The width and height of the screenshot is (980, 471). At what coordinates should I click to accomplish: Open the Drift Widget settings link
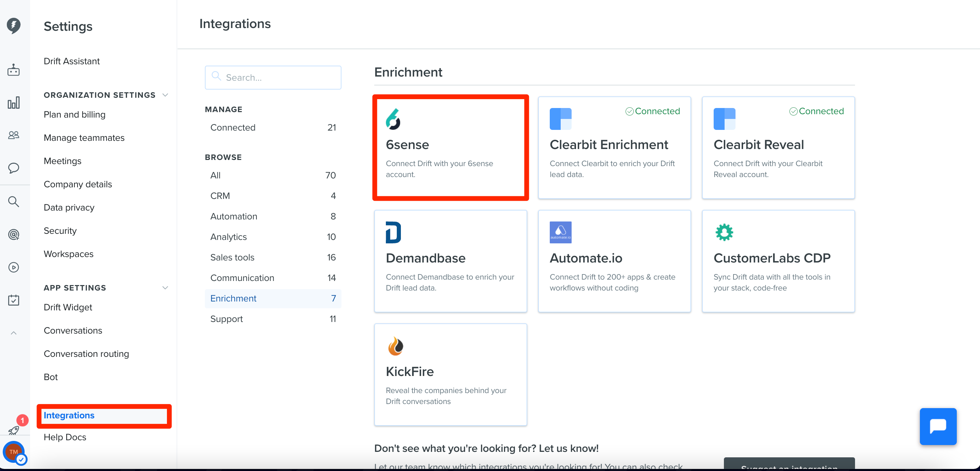(x=68, y=307)
